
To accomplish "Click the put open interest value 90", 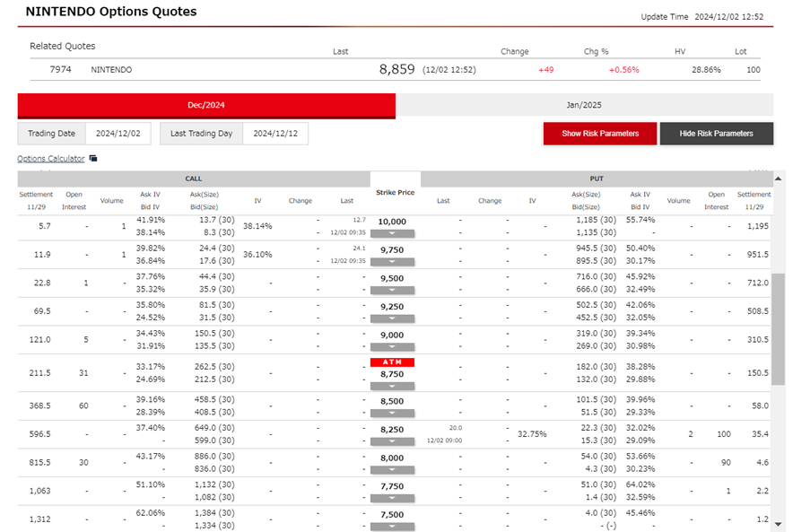I will tap(726, 462).
